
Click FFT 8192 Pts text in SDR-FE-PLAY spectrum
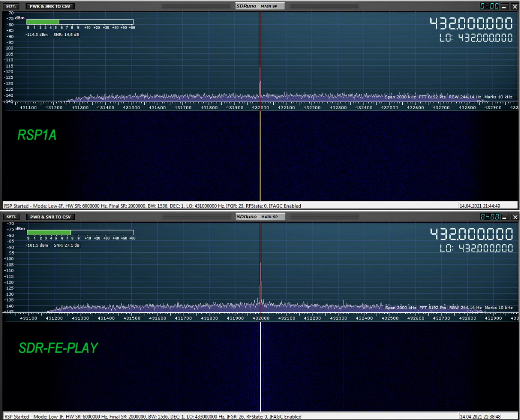coord(433,308)
